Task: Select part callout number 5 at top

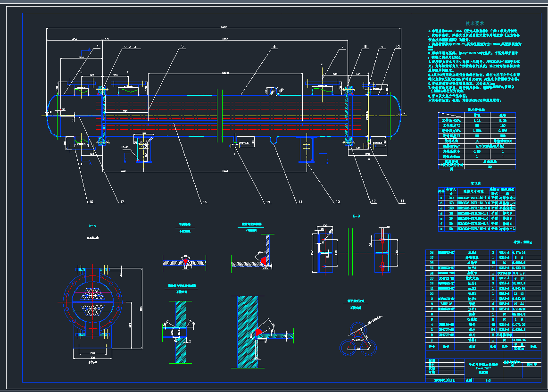Action: (x=182, y=47)
